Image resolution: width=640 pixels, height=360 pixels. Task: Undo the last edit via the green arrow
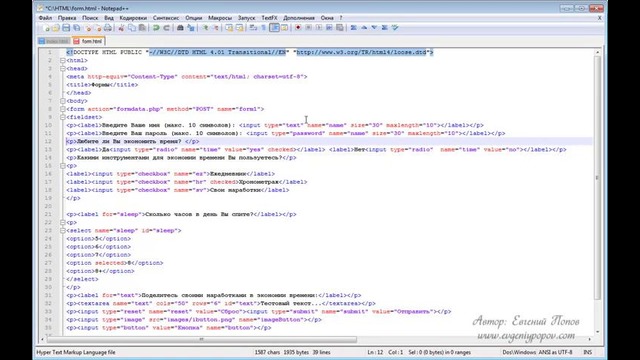[156, 28]
